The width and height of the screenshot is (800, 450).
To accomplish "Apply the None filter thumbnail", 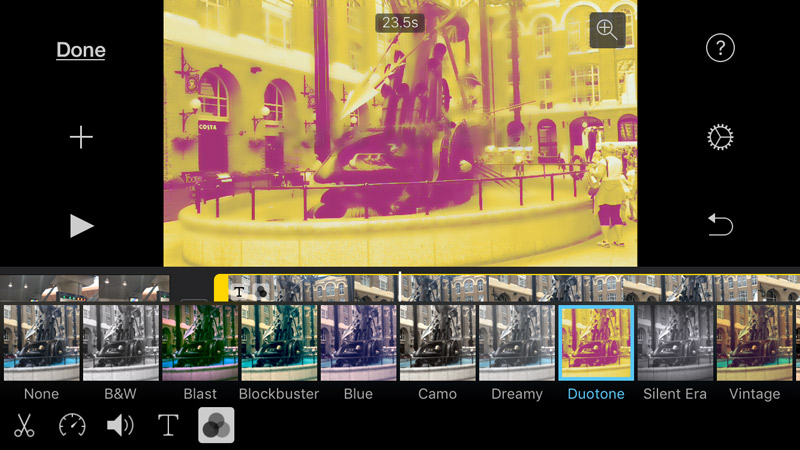I will pyautogui.click(x=41, y=342).
